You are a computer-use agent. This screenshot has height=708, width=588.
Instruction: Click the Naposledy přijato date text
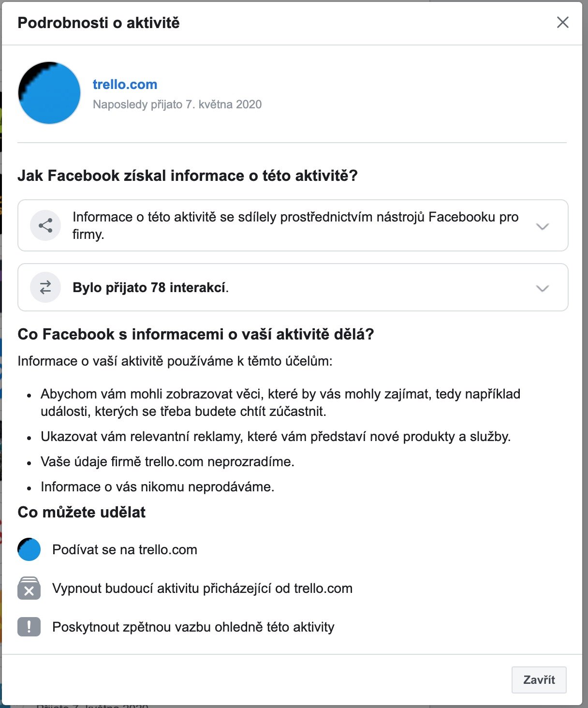pos(177,104)
